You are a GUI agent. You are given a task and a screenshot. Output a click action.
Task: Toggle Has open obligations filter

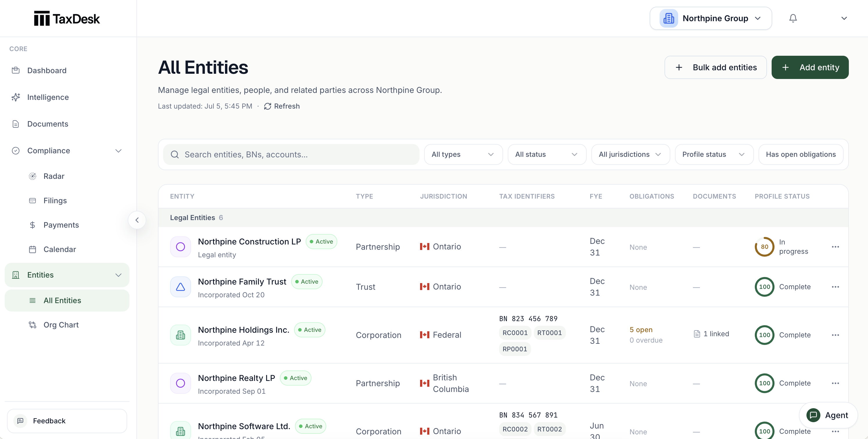[x=801, y=154]
